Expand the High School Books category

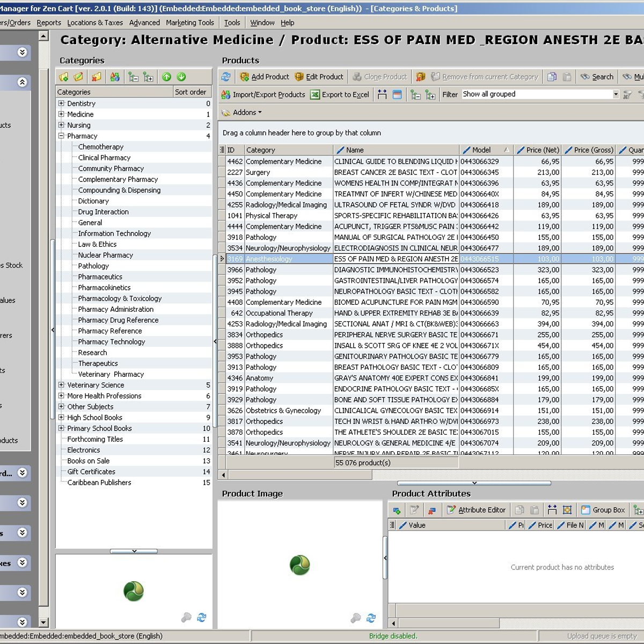pyautogui.click(x=61, y=417)
